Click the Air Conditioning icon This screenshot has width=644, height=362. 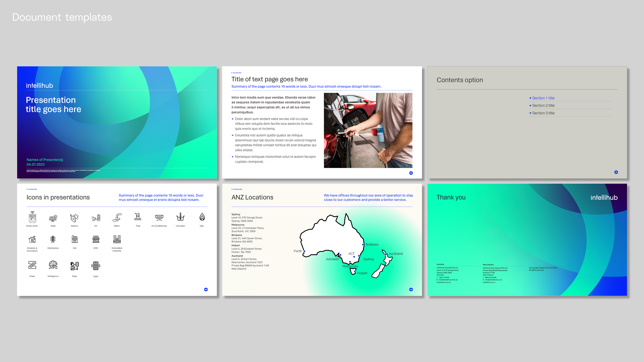coord(159,218)
